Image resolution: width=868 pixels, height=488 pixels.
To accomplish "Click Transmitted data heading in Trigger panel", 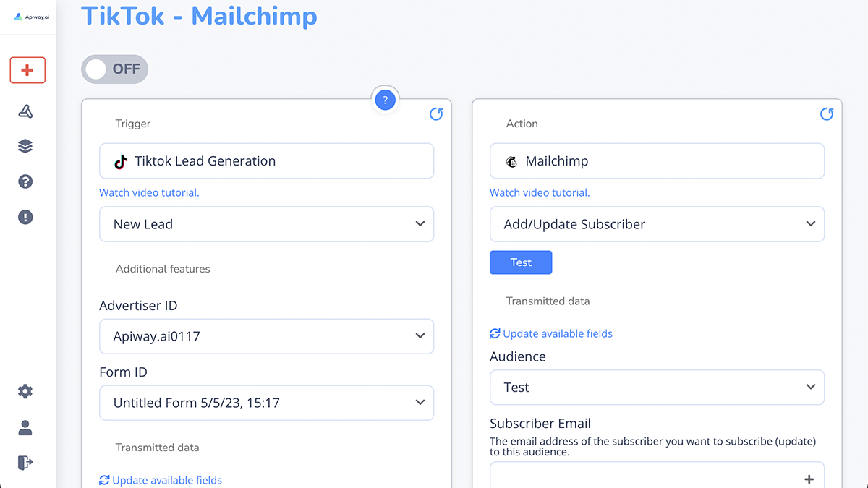I will [x=157, y=448].
